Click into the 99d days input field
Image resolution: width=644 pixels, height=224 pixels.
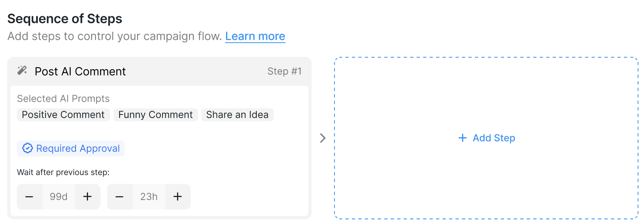pos(59,197)
